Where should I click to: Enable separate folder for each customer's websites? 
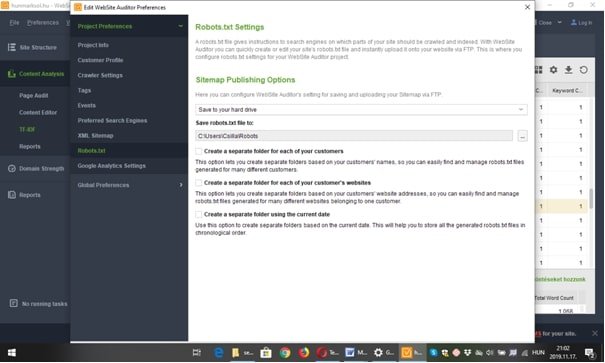[198, 182]
